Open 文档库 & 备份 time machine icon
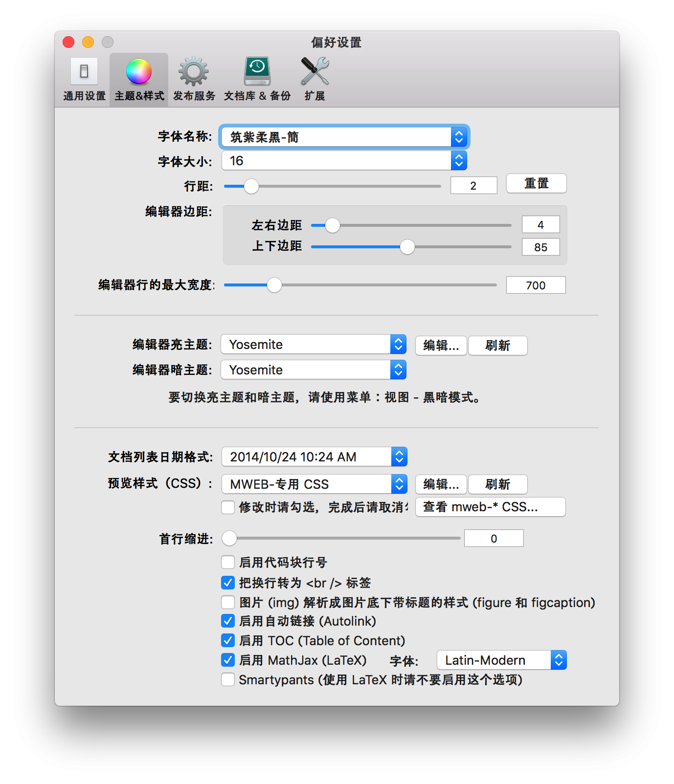The width and height of the screenshot is (674, 784). tap(257, 71)
